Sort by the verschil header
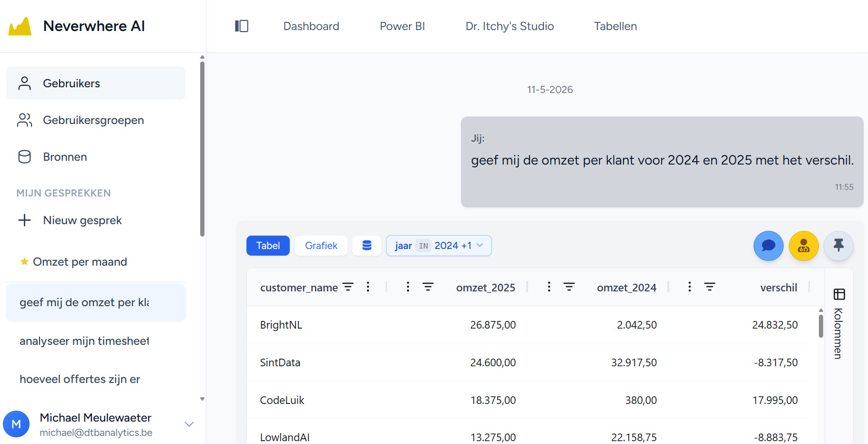Image resolution: width=868 pixels, height=444 pixels. (778, 288)
